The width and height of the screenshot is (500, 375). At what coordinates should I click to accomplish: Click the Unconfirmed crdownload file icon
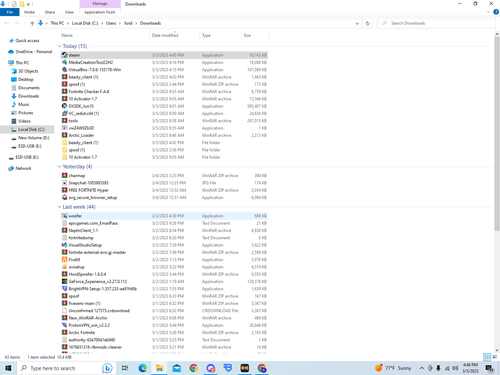pos(65,311)
